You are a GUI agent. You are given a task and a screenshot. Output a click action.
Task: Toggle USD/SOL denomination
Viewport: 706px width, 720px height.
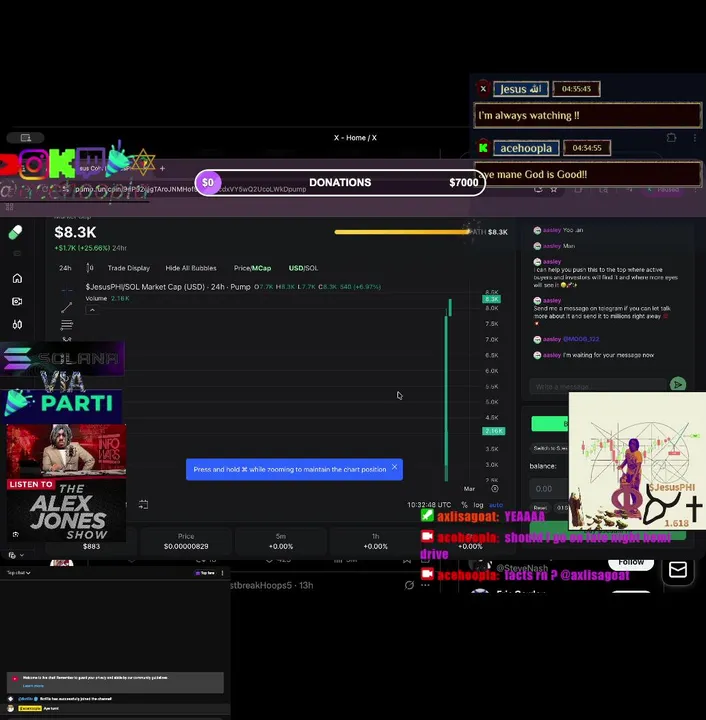point(303,268)
